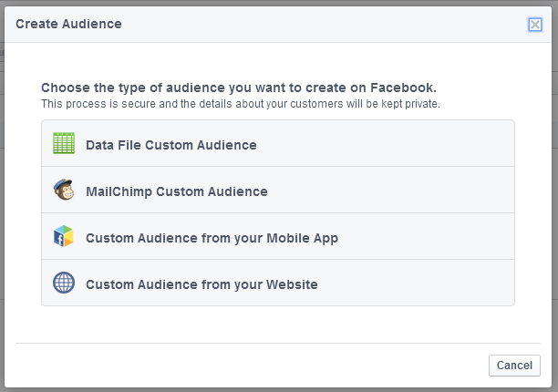Click empty header bar beside Create Audience title
Viewport: 558px width, 392px height.
[320, 25]
